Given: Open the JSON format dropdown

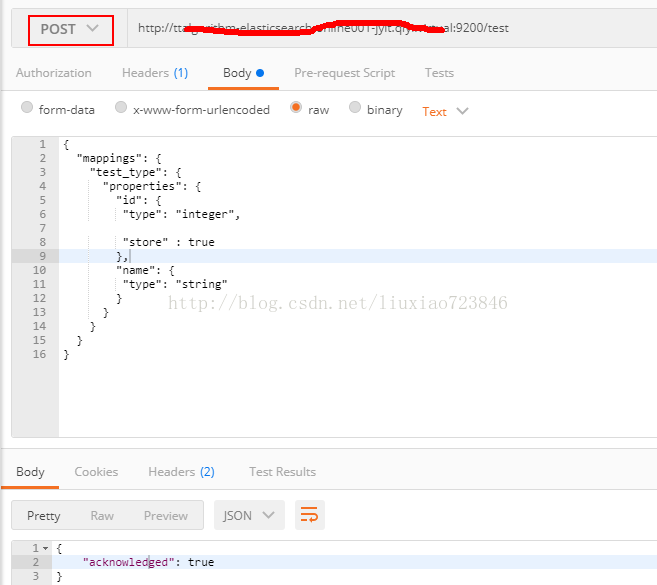Looking at the screenshot, I should [x=249, y=515].
